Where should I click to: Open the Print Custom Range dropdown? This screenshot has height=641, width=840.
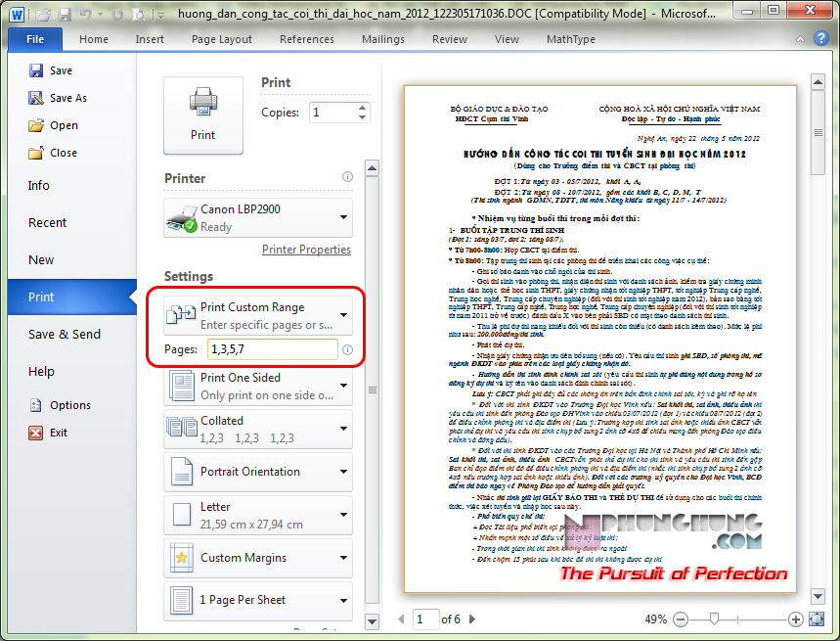tap(258, 315)
